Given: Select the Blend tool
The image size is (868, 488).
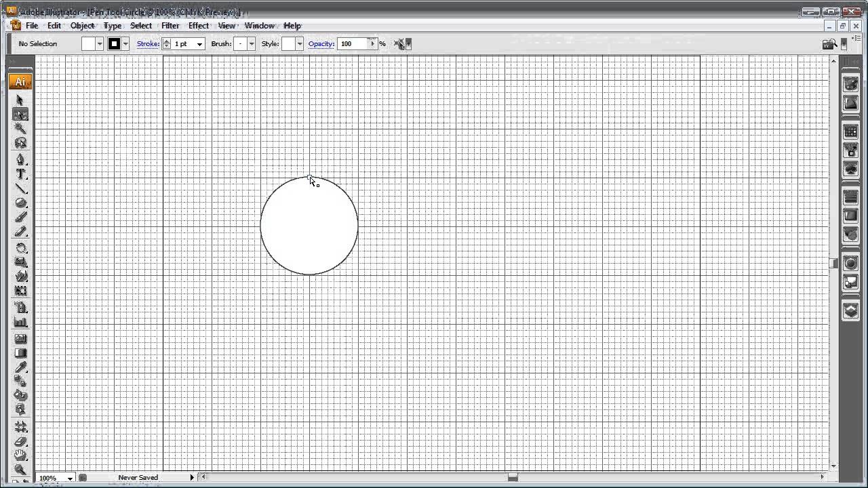Looking at the screenshot, I should (x=20, y=382).
